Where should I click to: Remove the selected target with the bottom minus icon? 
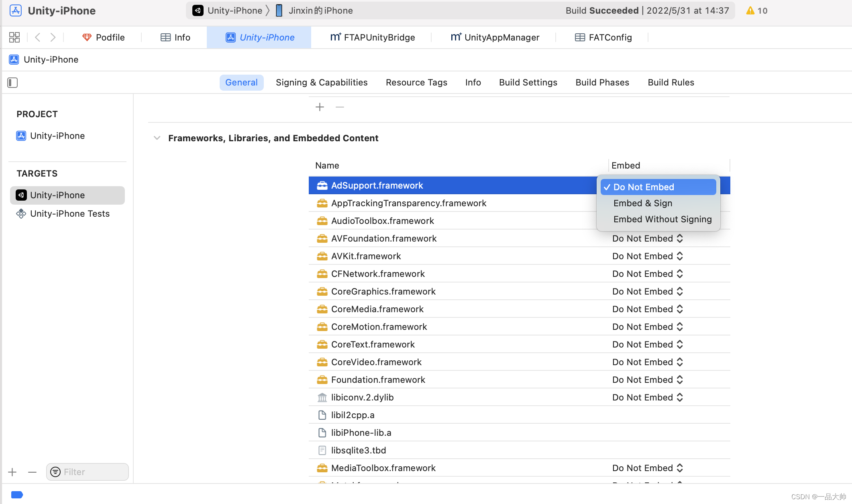pos(33,472)
